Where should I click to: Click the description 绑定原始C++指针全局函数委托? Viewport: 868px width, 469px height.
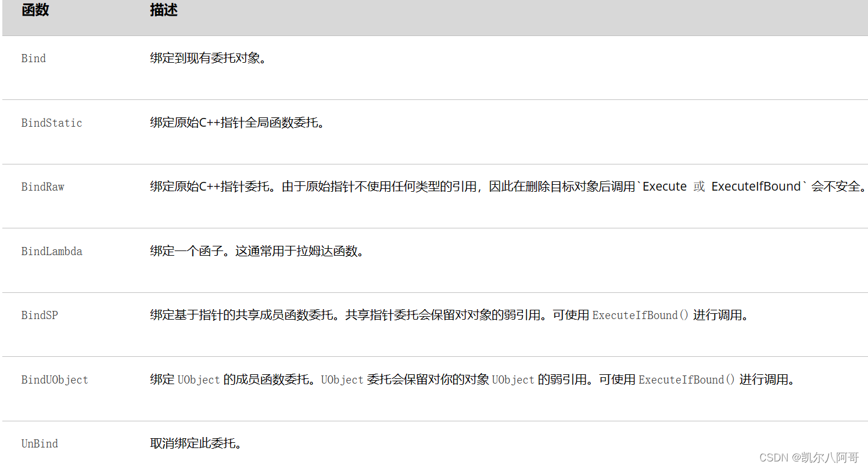(x=237, y=123)
